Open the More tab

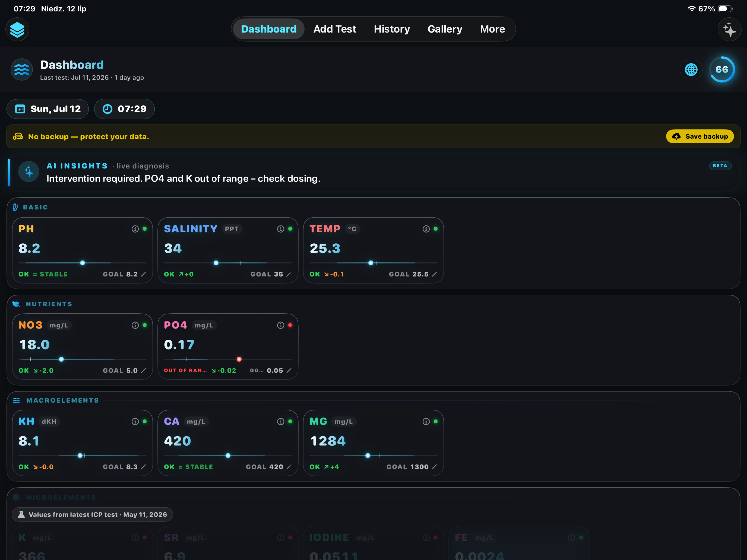[492, 29]
